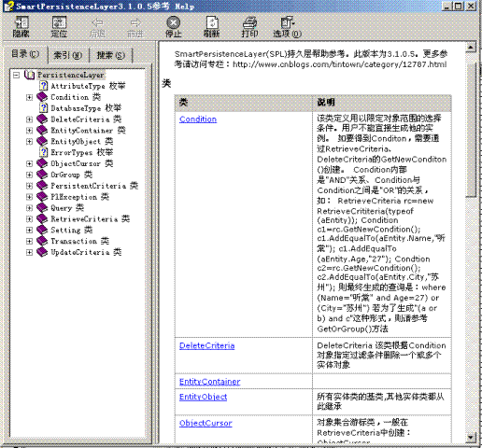This screenshot has width=482, height=448.
Task: Expand the EntityObject 类 tree node
Action: tap(29, 142)
